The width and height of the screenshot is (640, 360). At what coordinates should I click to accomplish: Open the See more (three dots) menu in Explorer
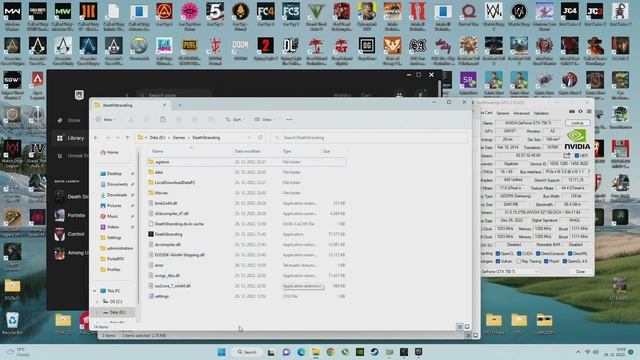point(289,120)
